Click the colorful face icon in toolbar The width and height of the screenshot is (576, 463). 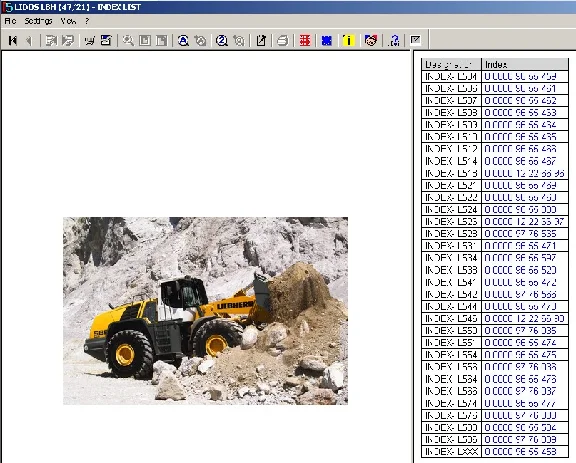371,40
